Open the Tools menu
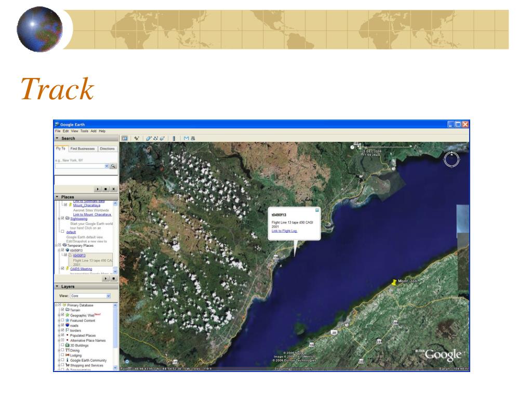This screenshot has height=399, width=532. [84, 131]
